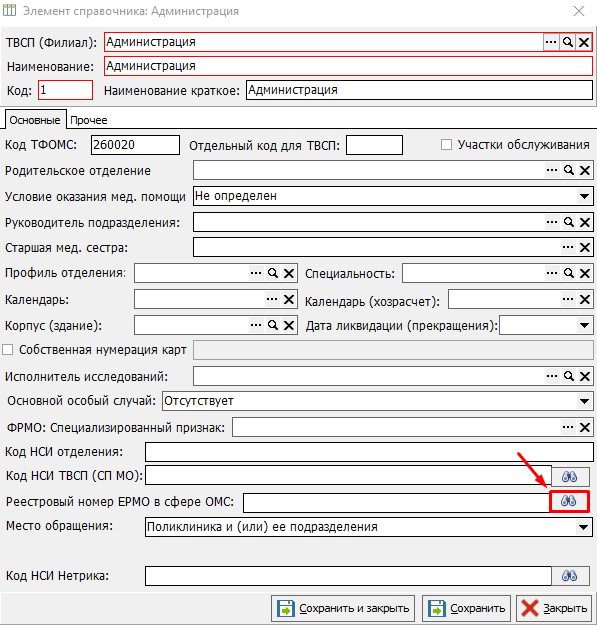Click binoculars for Код НСИ Нетрика
The image size is (597, 627).
point(570,576)
